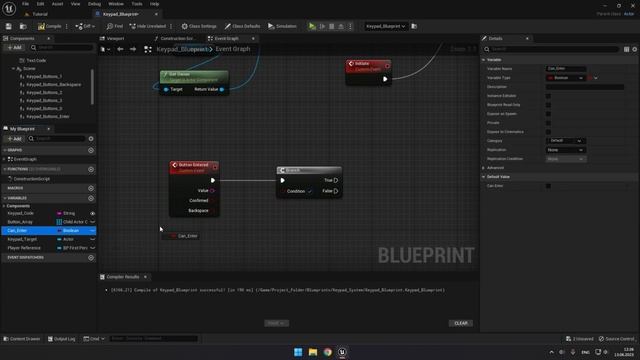The height and width of the screenshot is (360, 640).
Task: Open the Keypad_Blueprint debug object dropdown
Action: 385,26
